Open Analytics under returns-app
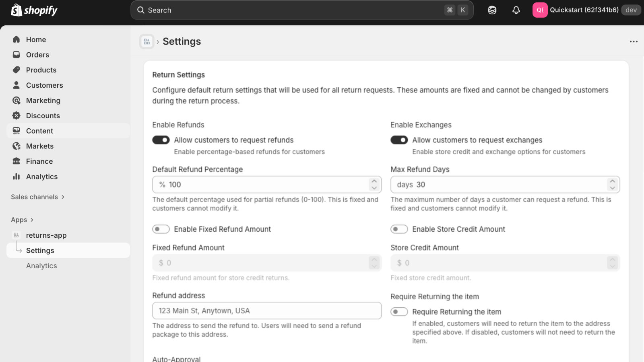The height and width of the screenshot is (362, 644). pos(41,266)
